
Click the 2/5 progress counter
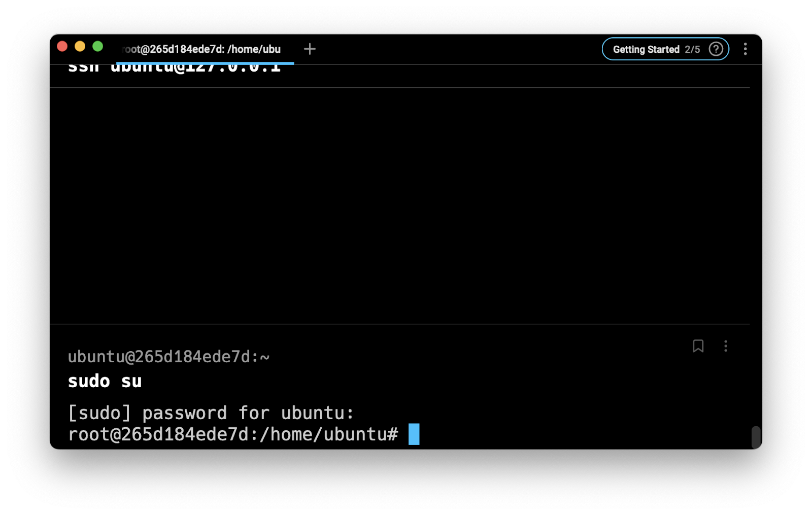(692, 49)
